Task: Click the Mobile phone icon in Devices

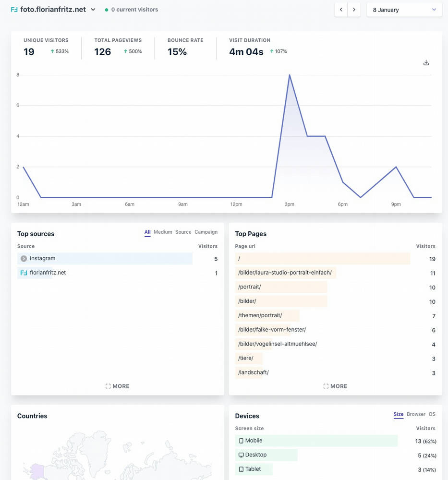Action: [x=241, y=440]
